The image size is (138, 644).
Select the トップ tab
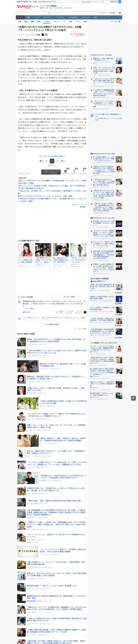20,17
